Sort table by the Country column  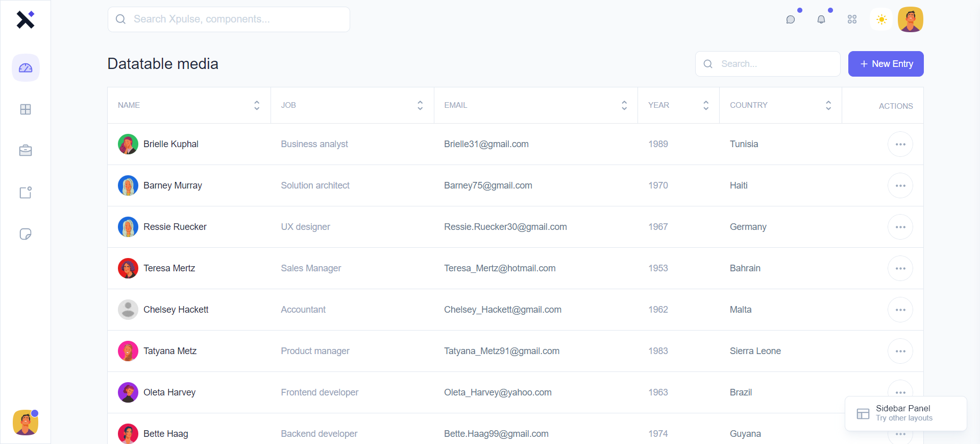pos(828,105)
